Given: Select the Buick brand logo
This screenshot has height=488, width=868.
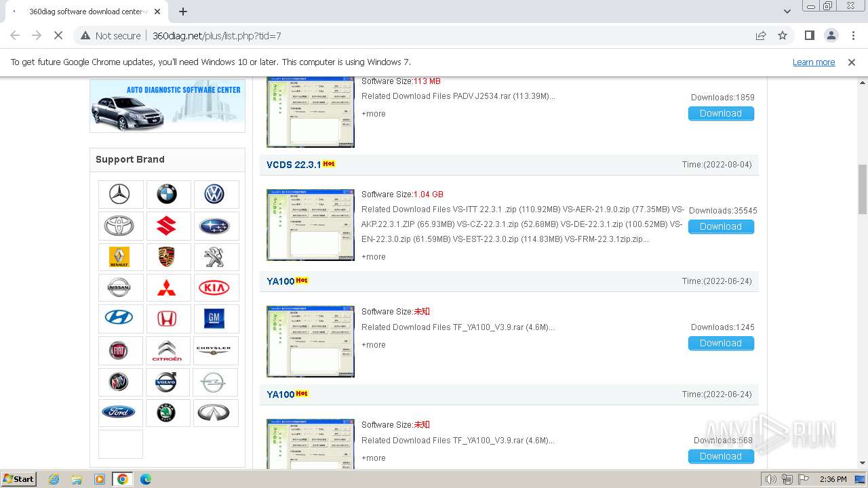Looking at the screenshot, I should [x=120, y=382].
